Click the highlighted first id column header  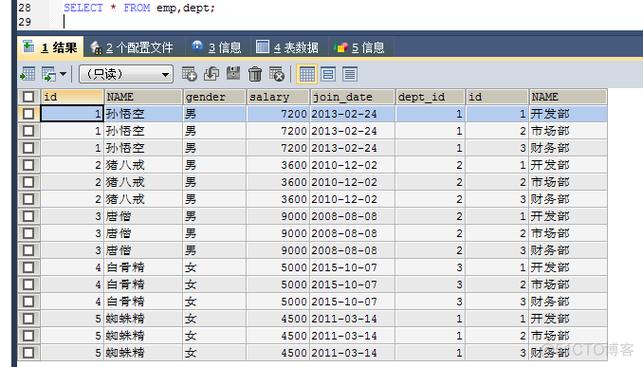coord(72,97)
